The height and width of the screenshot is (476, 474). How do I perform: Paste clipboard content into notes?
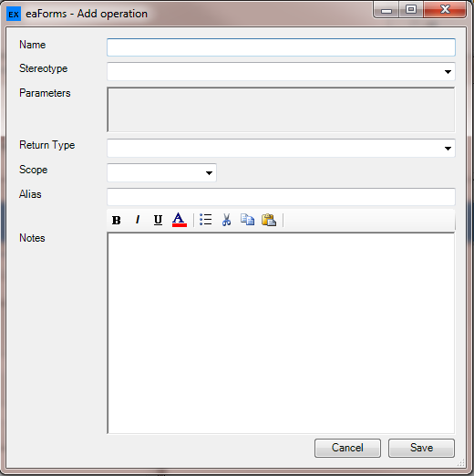pyautogui.click(x=269, y=220)
